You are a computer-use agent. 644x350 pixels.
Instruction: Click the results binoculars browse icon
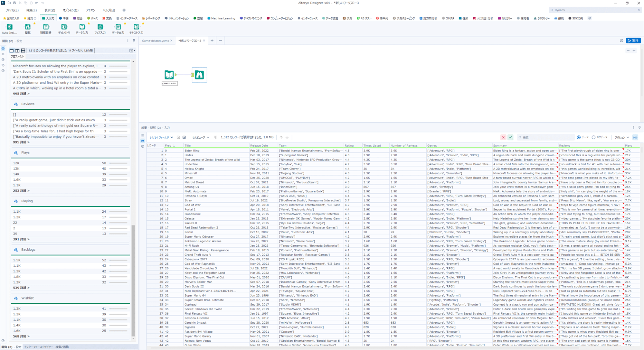point(143,141)
